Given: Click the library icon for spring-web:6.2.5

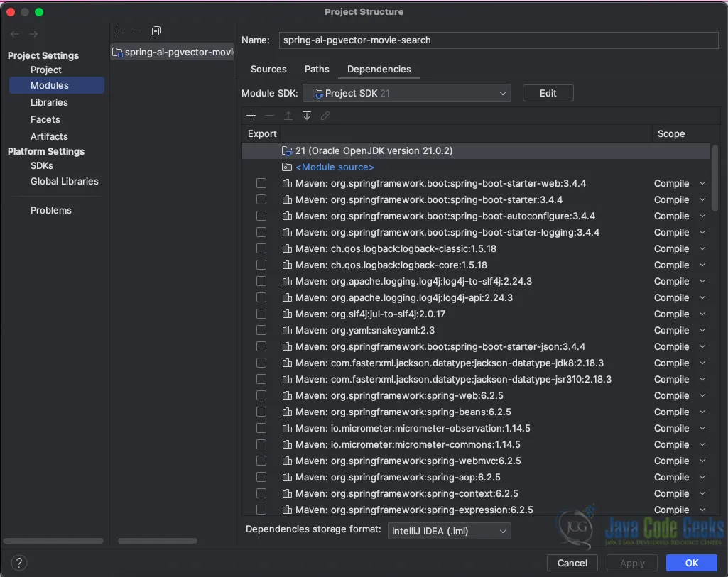Looking at the screenshot, I should 287,395.
